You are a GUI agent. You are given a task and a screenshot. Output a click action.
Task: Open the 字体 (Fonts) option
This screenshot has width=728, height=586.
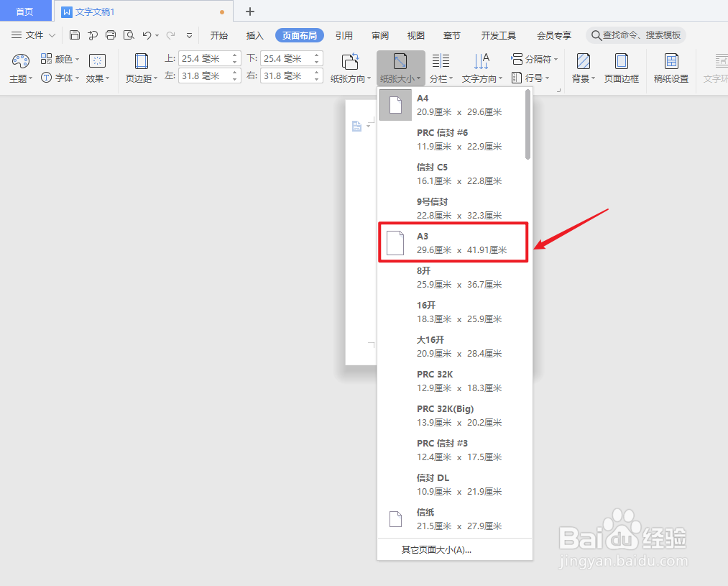[61, 78]
